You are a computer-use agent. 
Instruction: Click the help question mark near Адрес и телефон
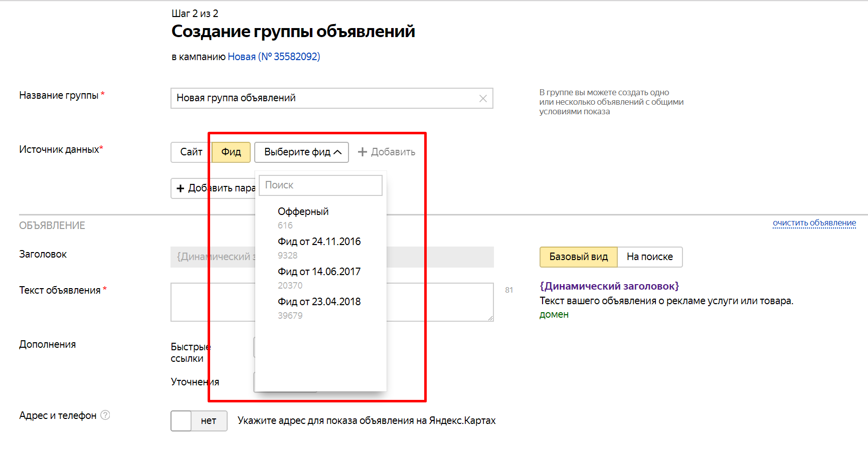(x=105, y=415)
